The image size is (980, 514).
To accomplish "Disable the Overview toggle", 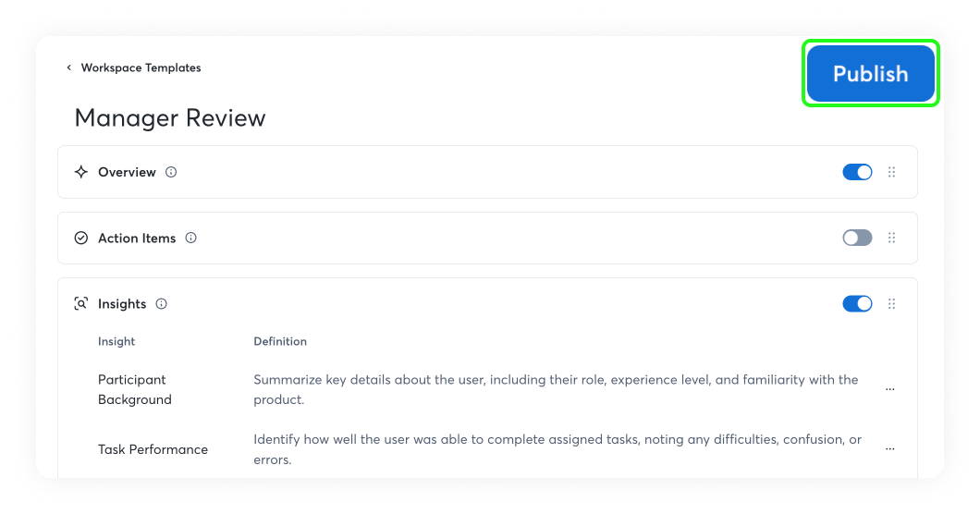I will [x=858, y=172].
